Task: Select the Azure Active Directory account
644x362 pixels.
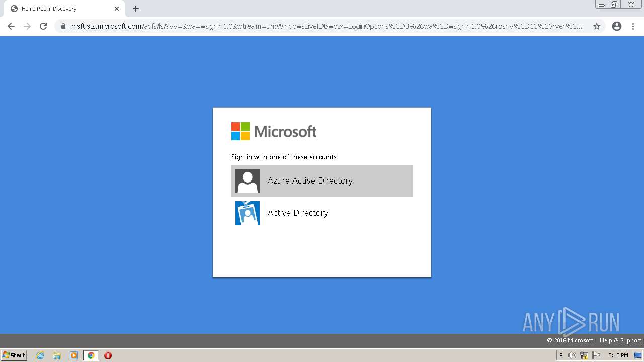Action: pyautogui.click(x=322, y=181)
